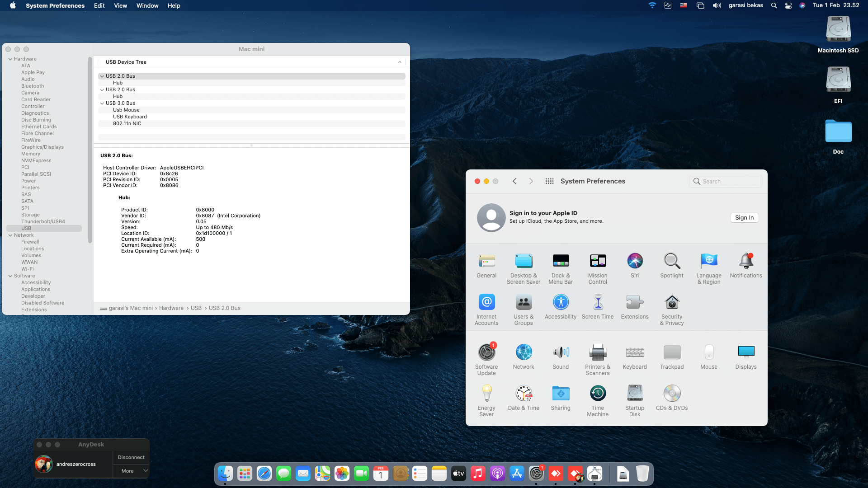Click inside the System Preferences search field
This screenshot has width=868, height=488.
click(x=725, y=181)
